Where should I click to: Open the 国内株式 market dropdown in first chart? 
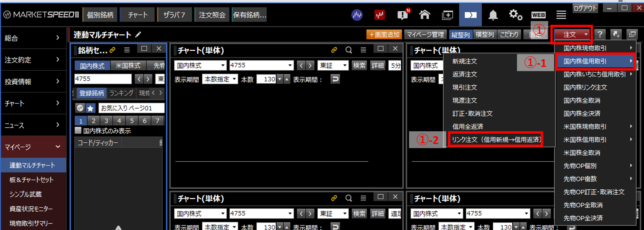[x=201, y=65]
